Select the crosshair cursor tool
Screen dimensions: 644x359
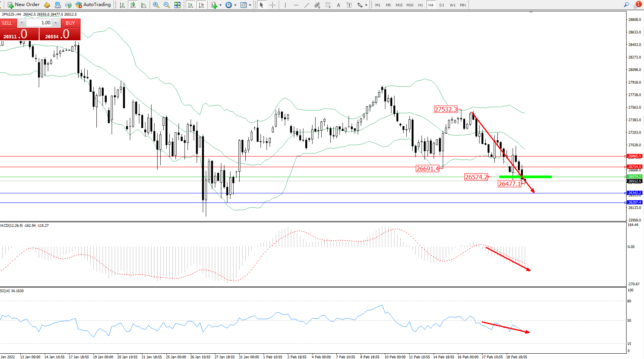point(272,5)
